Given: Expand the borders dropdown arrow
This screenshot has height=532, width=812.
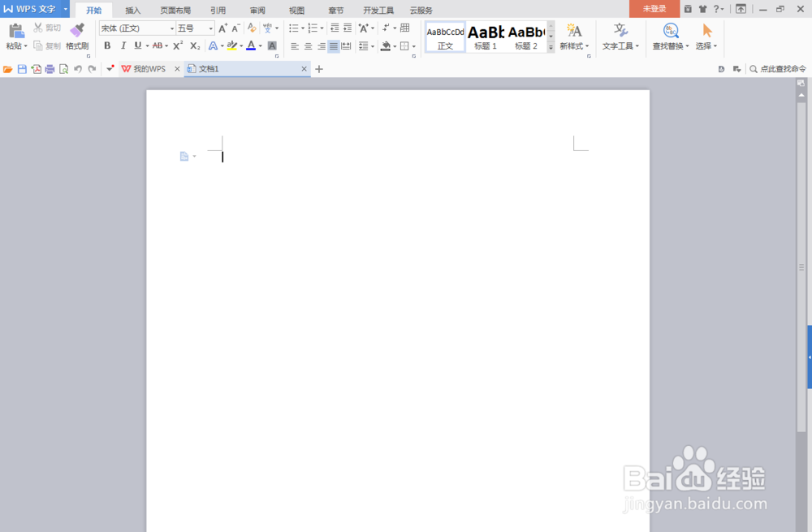Looking at the screenshot, I should [414, 46].
